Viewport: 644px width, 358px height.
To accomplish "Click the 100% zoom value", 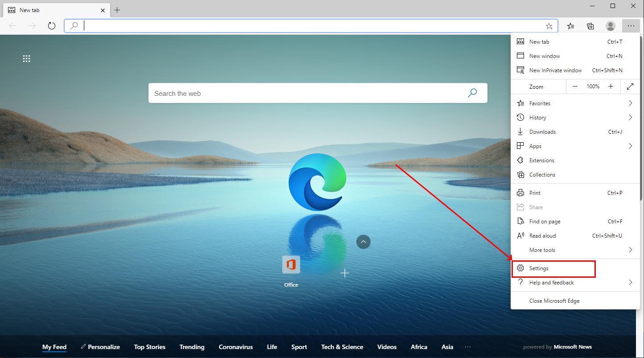I will pos(593,86).
